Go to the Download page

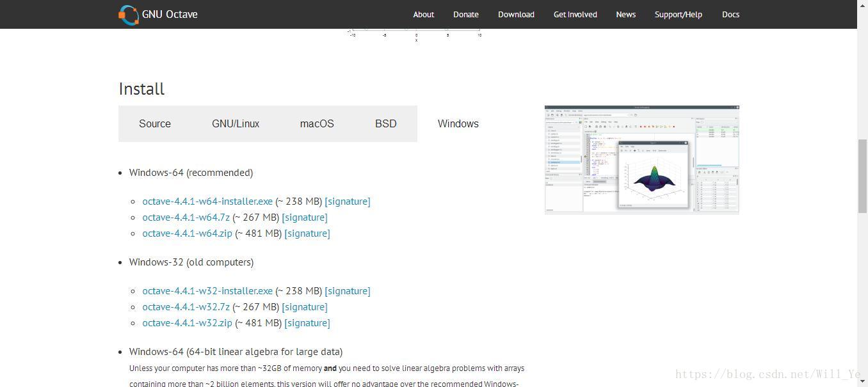tap(516, 15)
